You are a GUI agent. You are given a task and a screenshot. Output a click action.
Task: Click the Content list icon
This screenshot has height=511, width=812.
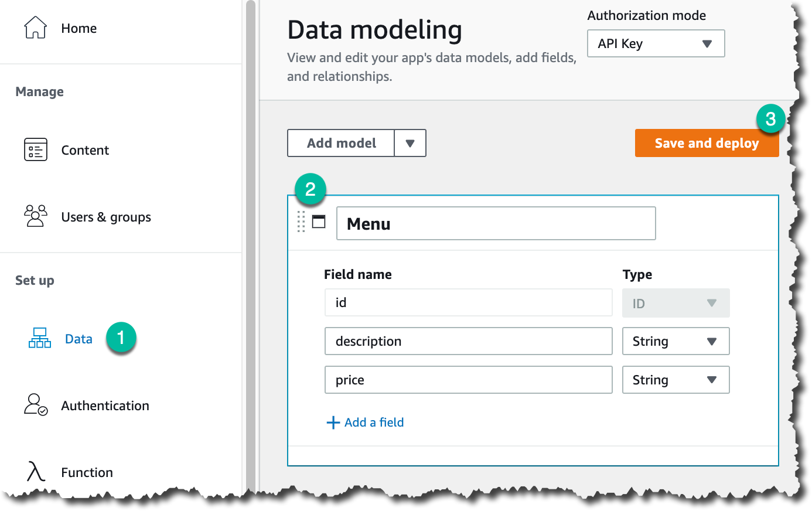click(35, 150)
